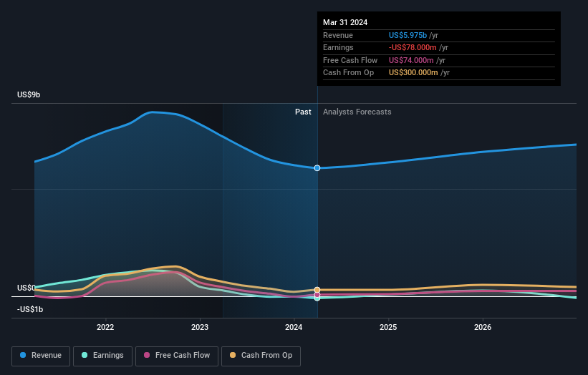588x375 pixels.
Task: Select the orange Cash From Op data point
Action: coord(317,290)
